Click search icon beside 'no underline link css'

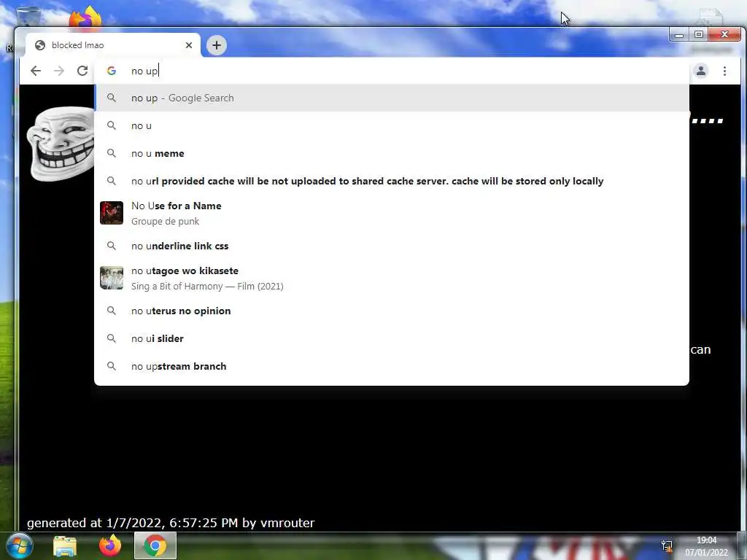point(112,246)
